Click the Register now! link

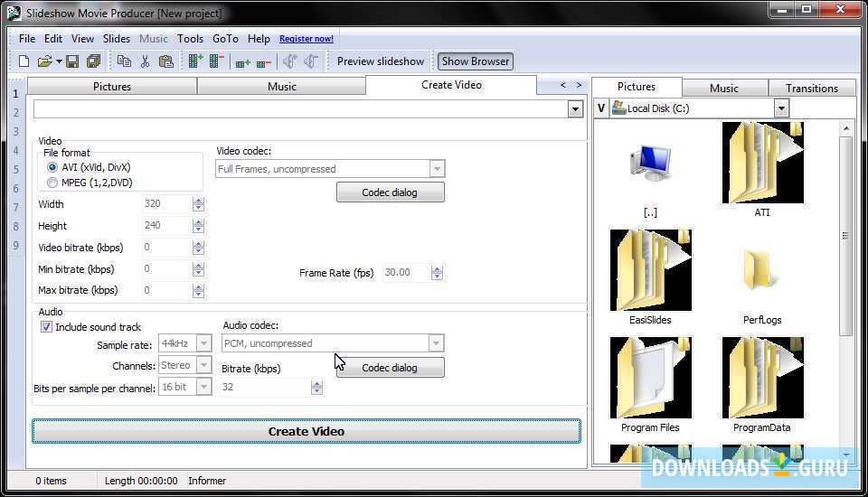coord(307,39)
